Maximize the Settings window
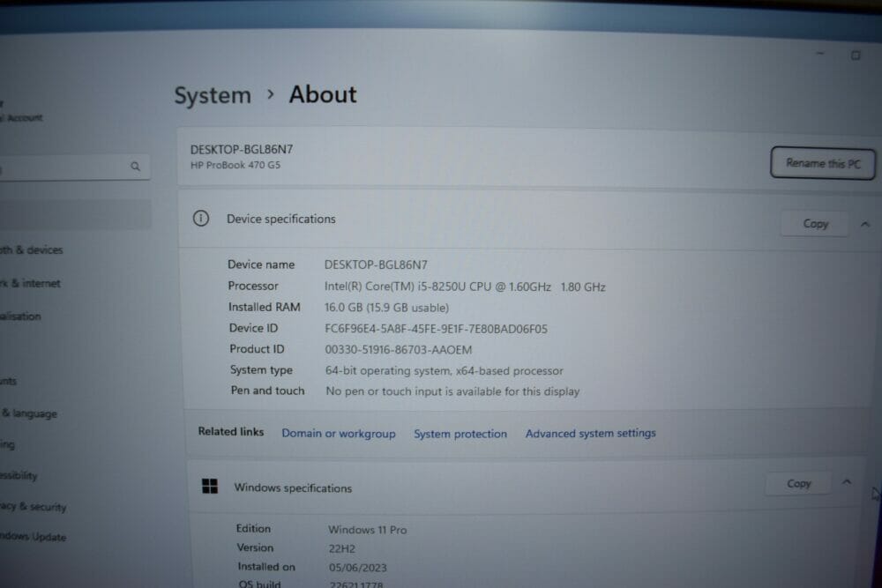Viewport: 882px width, 588px height. [856, 55]
